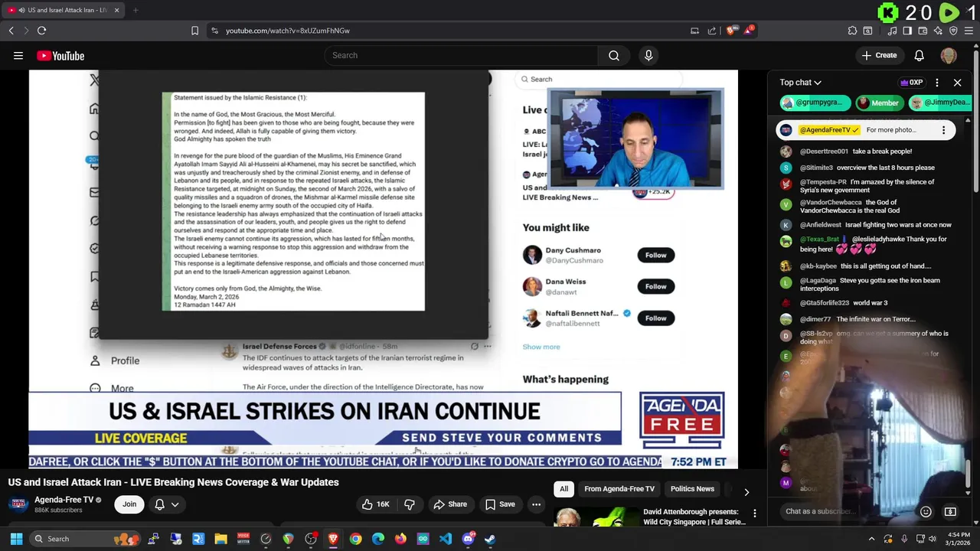This screenshot has width=980, height=551.
Task: Expand the Top chat mode dropdown
Action: (800, 82)
